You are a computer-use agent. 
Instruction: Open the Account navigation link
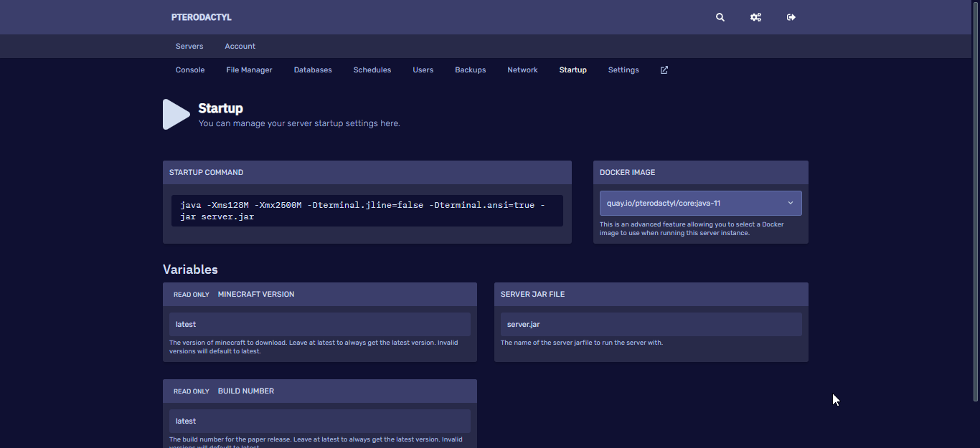[240, 47]
